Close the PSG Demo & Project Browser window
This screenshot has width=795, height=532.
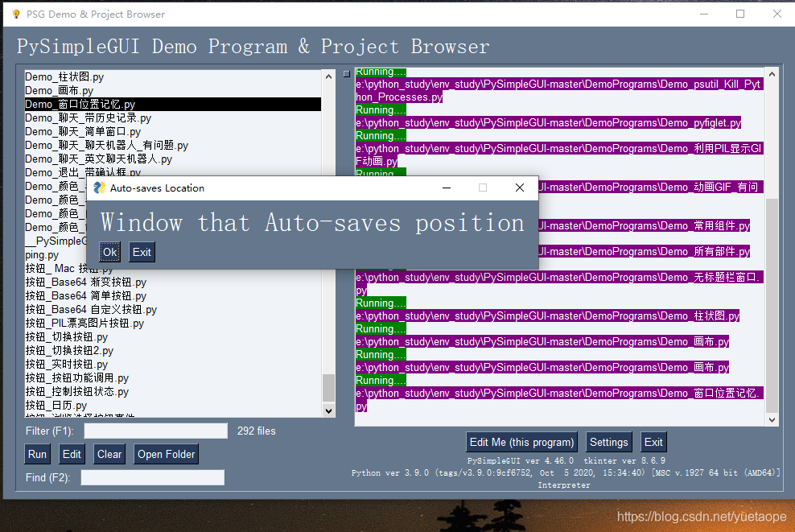(776, 14)
